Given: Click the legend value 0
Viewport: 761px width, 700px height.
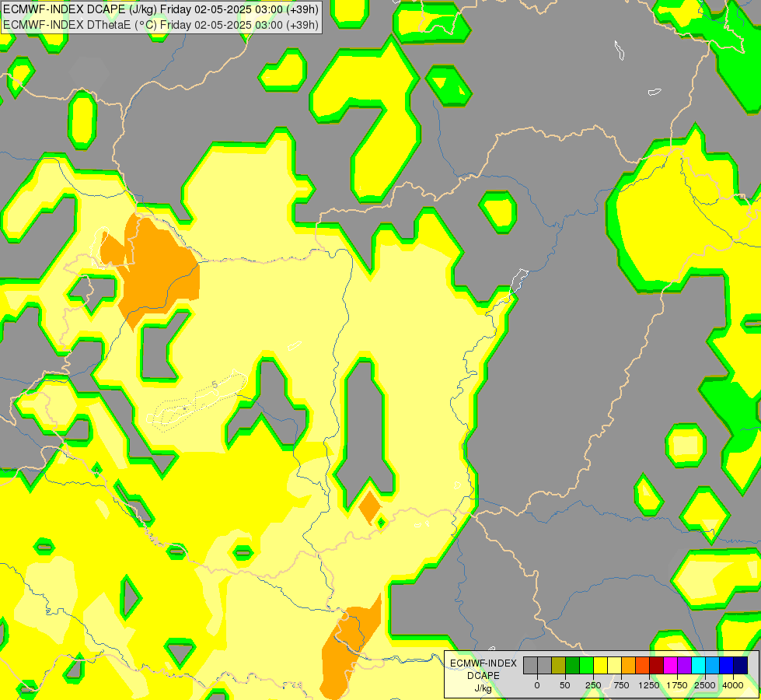Looking at the screenshot, I should tap(537, 685).
